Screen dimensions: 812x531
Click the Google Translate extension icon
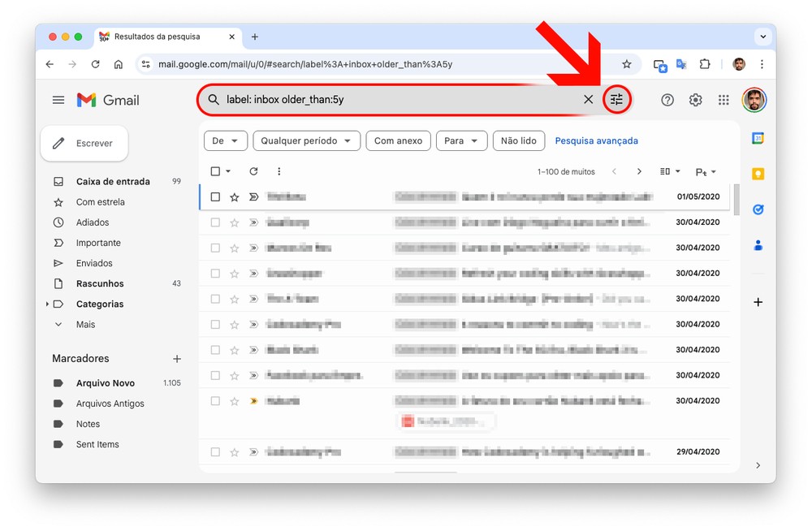(x=681, y=64)
